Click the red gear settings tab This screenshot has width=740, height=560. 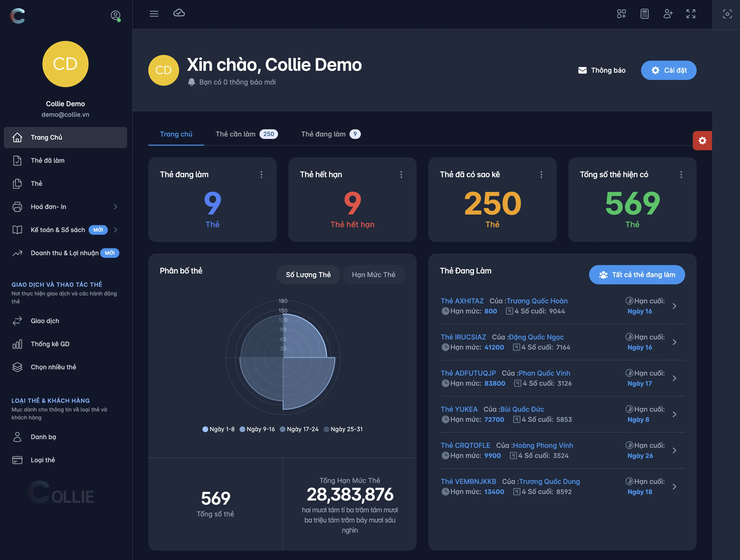702,141
